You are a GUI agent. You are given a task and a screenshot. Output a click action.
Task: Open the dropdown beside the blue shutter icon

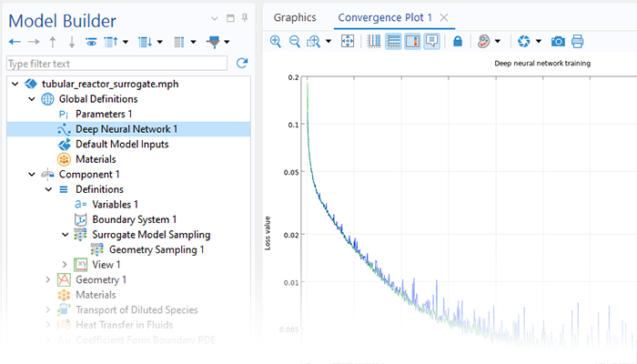[539, 42]
